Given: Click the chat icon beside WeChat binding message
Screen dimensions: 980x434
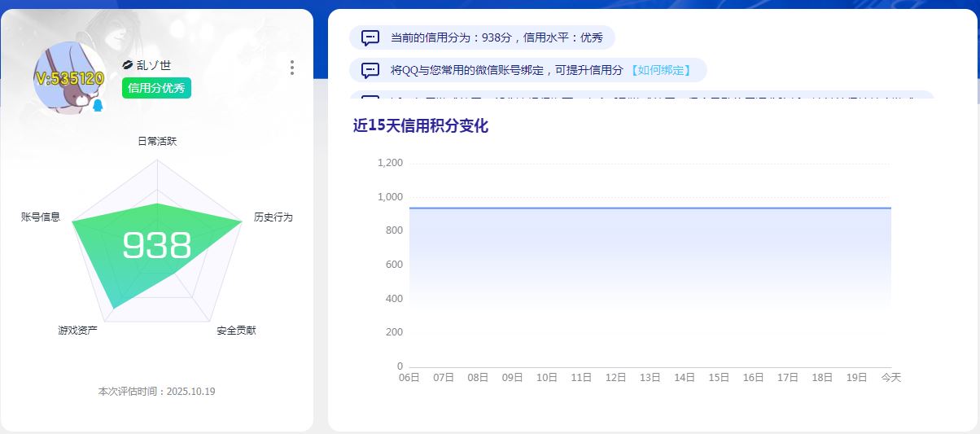Looking at the screenshot, I should [370, 70].
